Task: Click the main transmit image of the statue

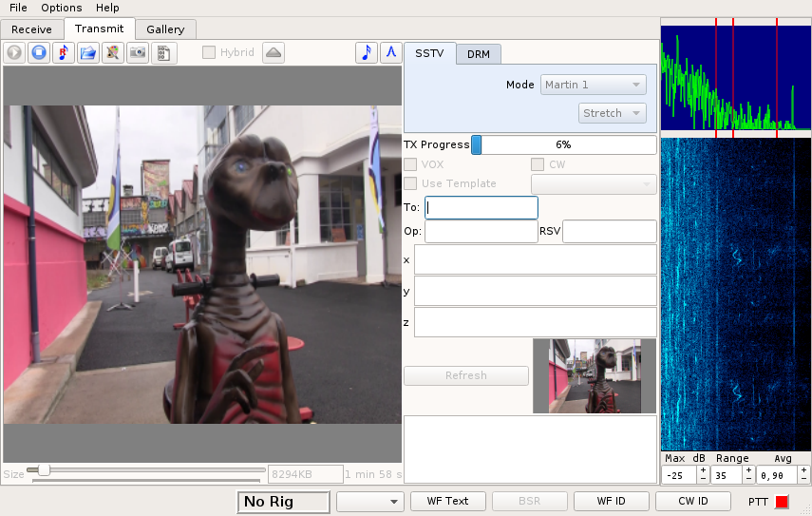Action: [x=202, y=264]
